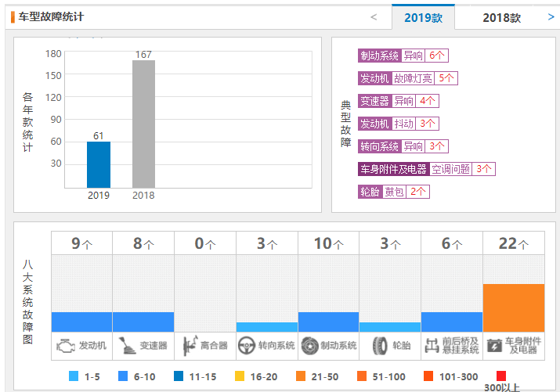The height and width of the screenshot is (392, 560).
Task: Open 轮胎 鼓包 2个 fault tag
Action: (394, 192)
